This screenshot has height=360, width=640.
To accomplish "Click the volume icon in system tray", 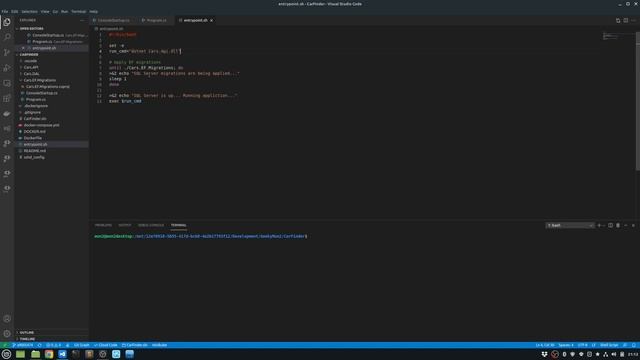I will [614, 354].
